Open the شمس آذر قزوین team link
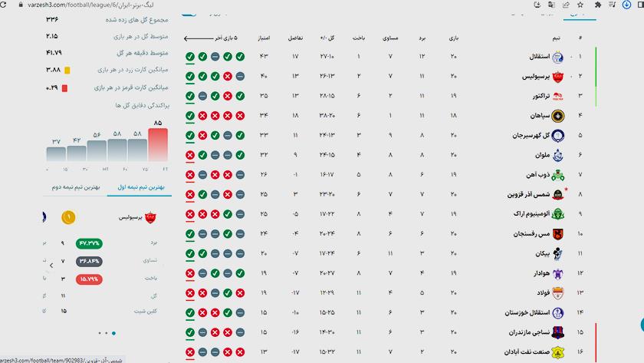The image size is (644, 363). (x=528, y=194)
